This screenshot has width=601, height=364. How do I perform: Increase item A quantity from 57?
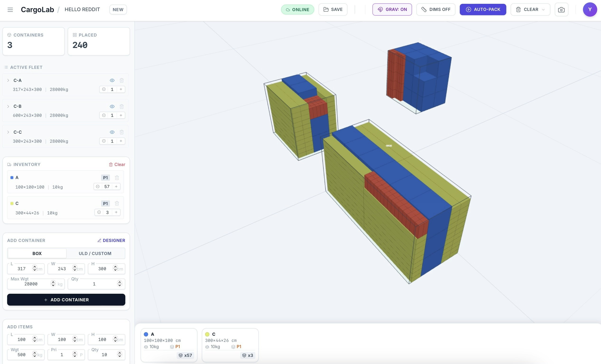116,186
